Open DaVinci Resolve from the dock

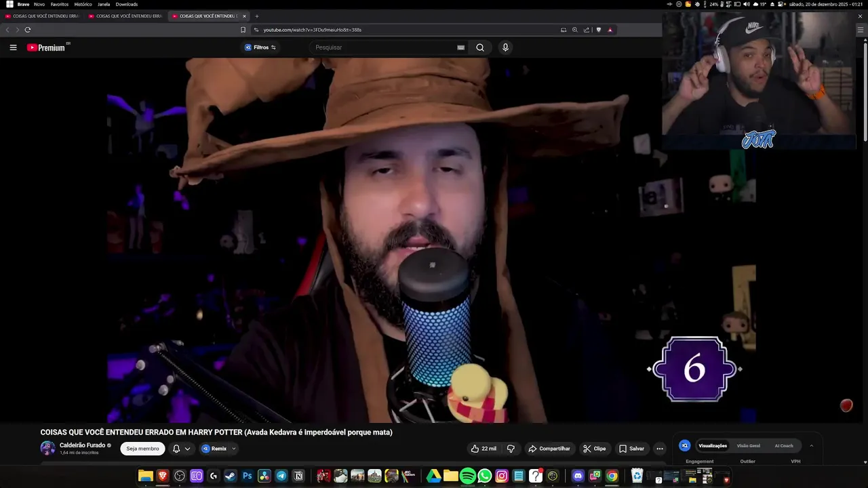point(264,476)
